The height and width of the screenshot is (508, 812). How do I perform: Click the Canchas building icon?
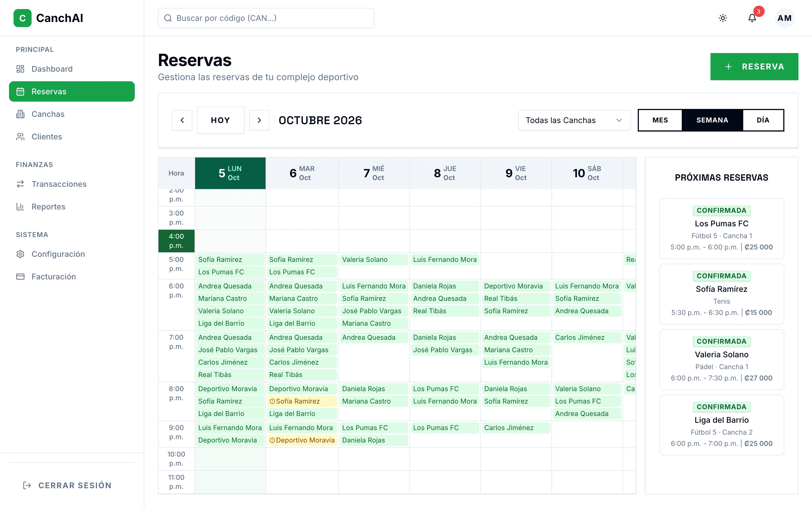[x=21, y=114]
